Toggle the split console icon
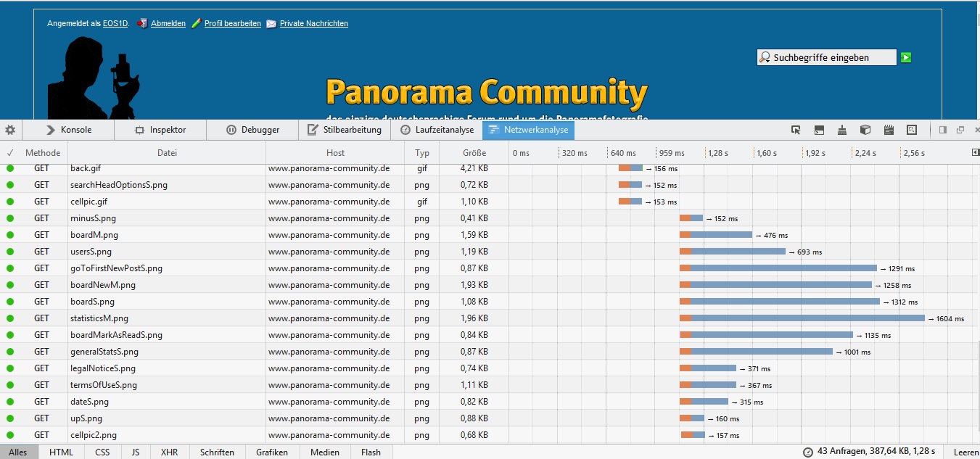The height and width of the screenshot is (459, 980). point(819,130)
